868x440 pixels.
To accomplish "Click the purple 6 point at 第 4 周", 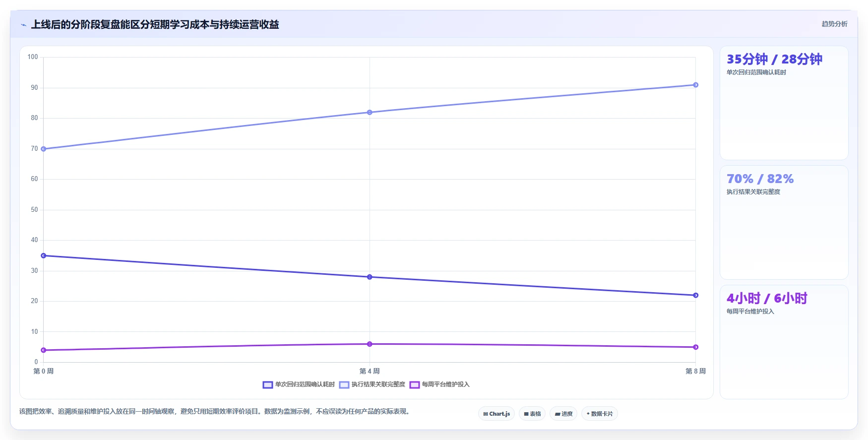I will (370, 344).
